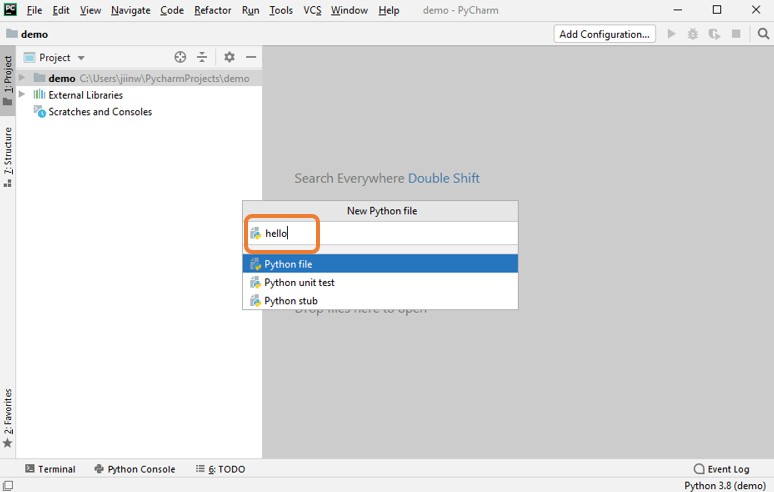Toggle the 2: Favorites side tab
The image size is (774, 492).
7,418
